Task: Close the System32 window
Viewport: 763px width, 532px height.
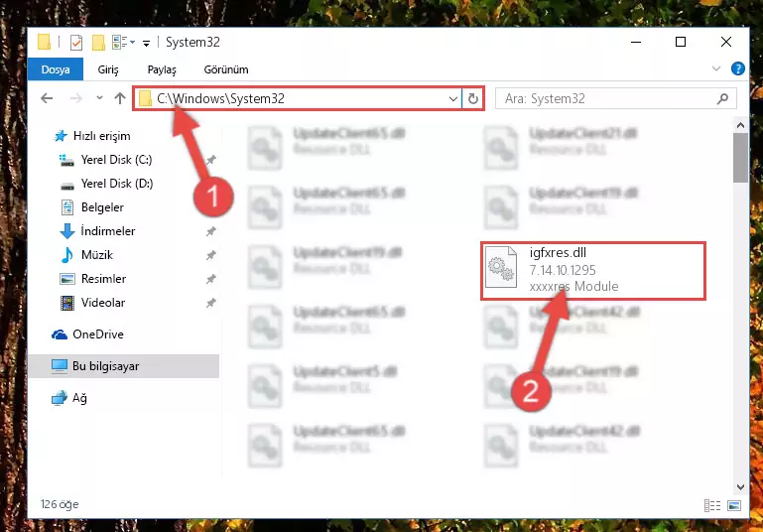Action: coord(726,43)
